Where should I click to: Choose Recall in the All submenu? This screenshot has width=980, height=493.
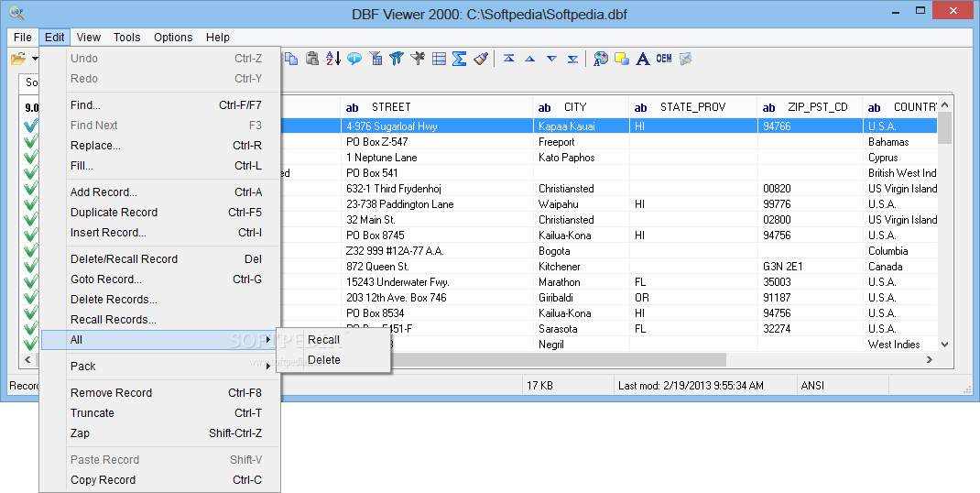pos(333,340)
